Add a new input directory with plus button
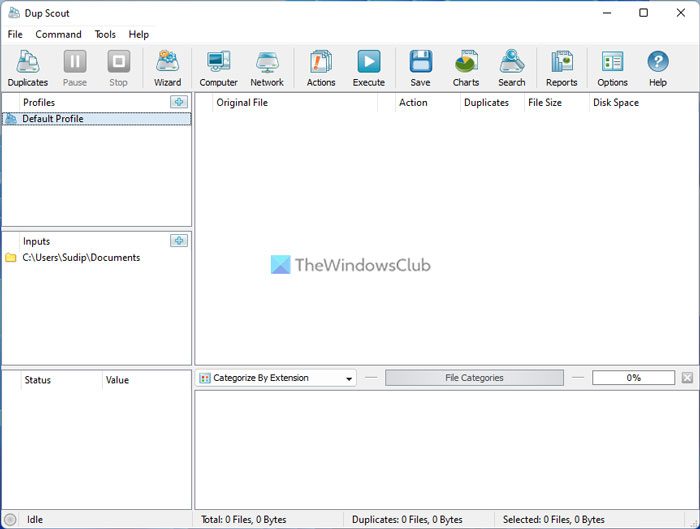This screenshot has height=529, width=700. click(x=179, y=241)
